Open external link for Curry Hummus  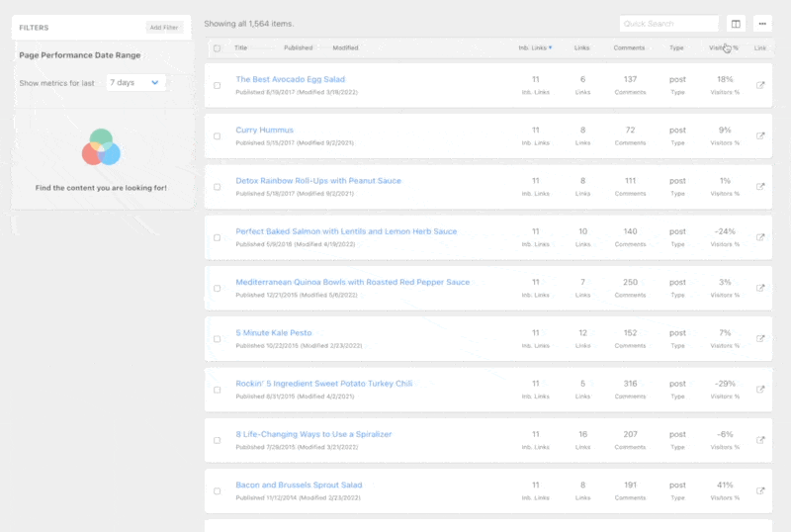760,135
